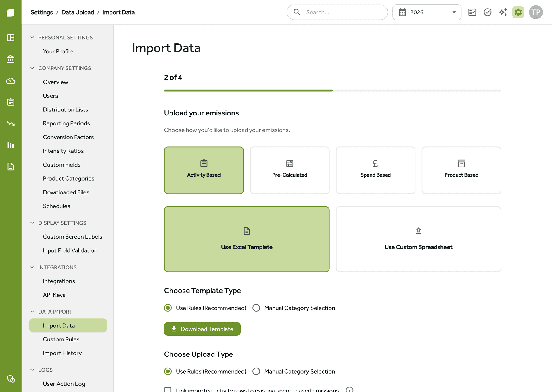Click the search magnifier icon
The height and width of the screenshot is (392, 552).
coord(297,12)
